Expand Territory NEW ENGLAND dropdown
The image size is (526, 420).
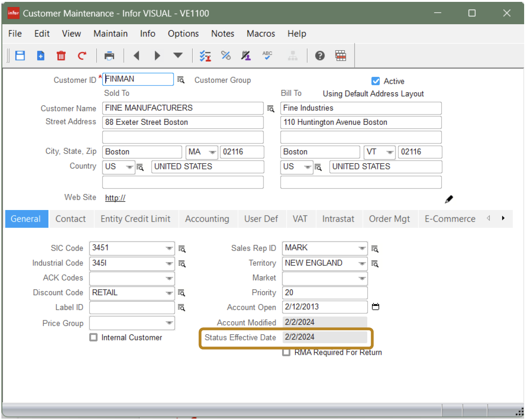362,264
